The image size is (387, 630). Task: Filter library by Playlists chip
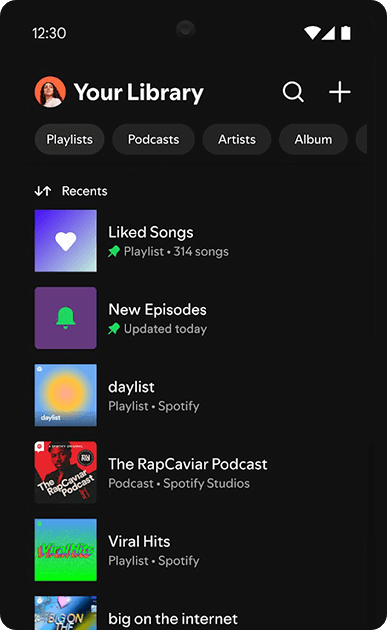coord(70,139)
